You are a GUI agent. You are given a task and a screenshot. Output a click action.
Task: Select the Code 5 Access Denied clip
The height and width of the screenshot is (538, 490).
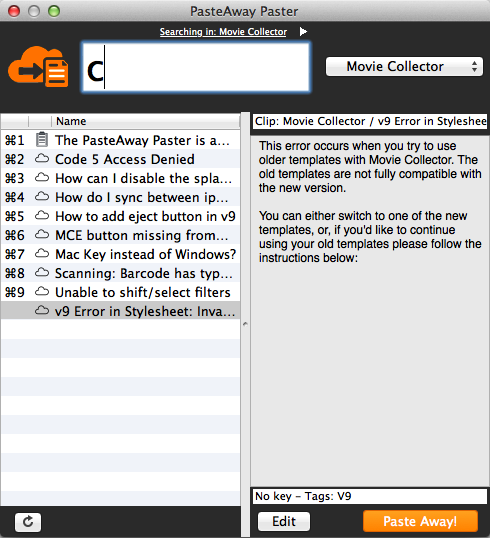[120, 159]
